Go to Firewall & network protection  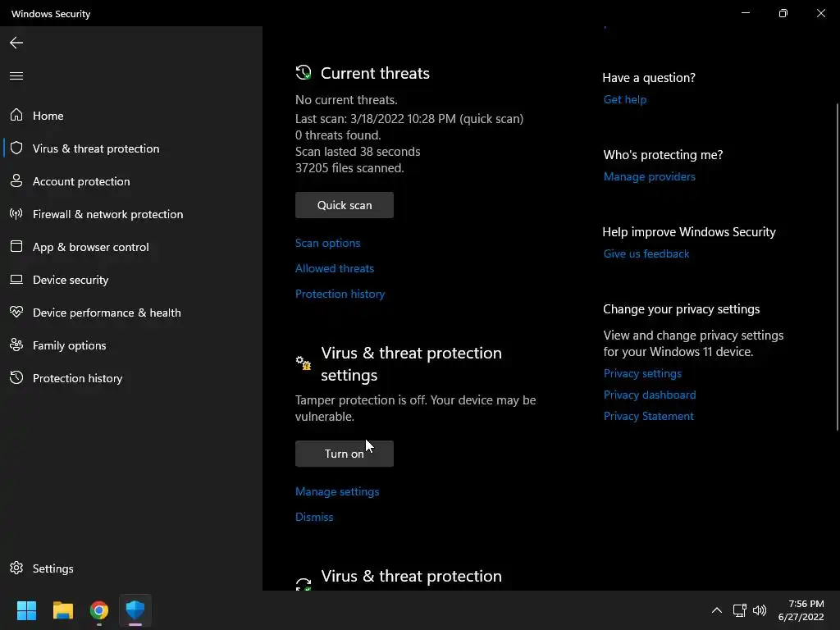pos(131,214)
